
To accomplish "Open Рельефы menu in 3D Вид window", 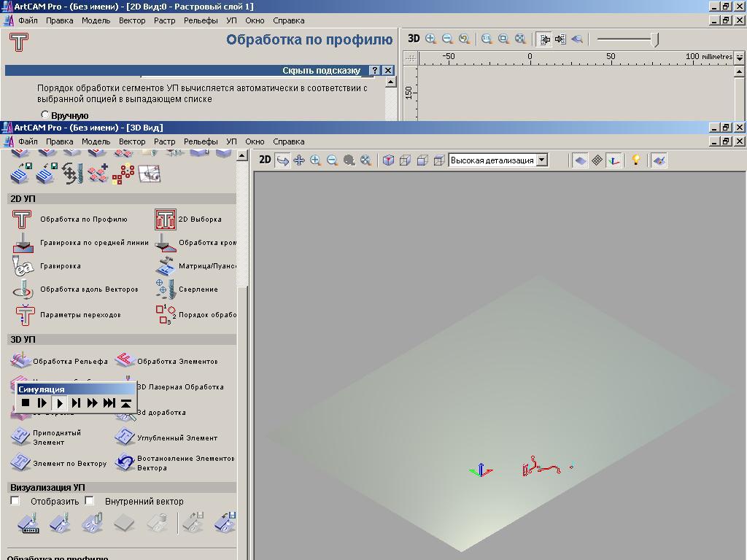I will (x=201, y=141).
